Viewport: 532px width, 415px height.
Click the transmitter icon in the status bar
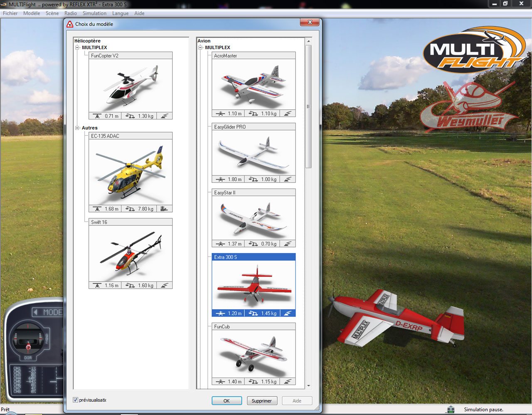[451, 410]
